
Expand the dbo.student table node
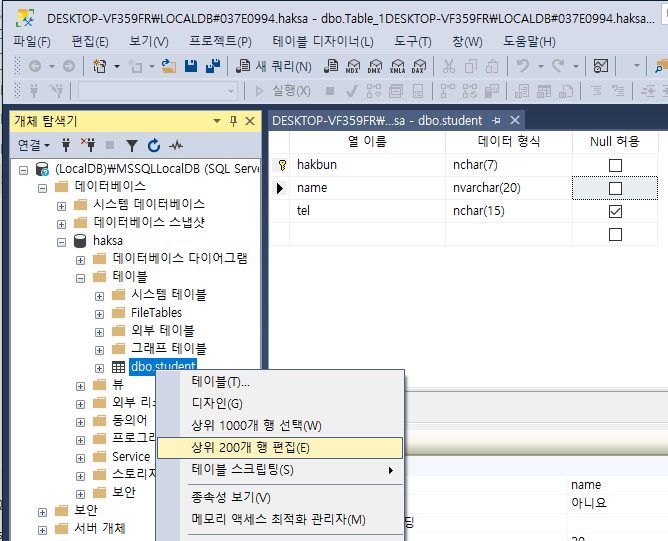(x=99, y=368)
